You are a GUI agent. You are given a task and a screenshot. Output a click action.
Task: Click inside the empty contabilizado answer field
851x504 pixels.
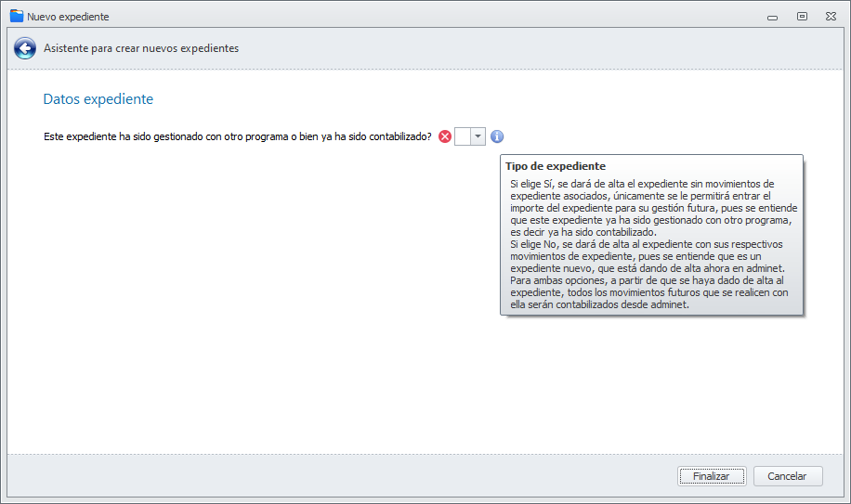(x=463, y=136)
